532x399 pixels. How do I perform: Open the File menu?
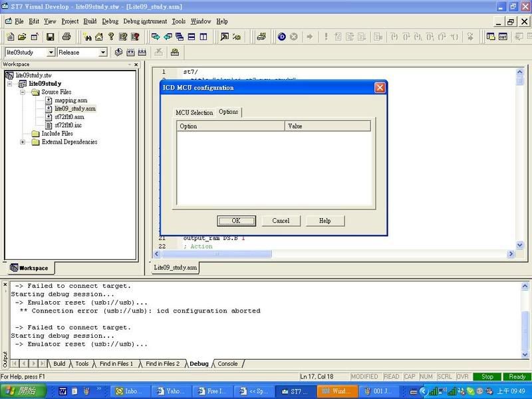click(19, 21)
